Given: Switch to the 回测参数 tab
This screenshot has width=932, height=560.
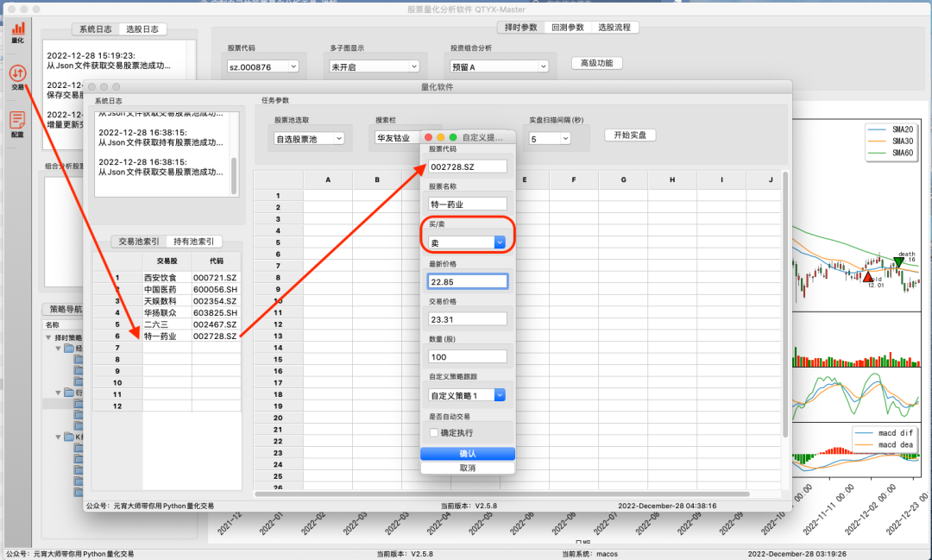Looking at the screenshot, I should point(568,28).
